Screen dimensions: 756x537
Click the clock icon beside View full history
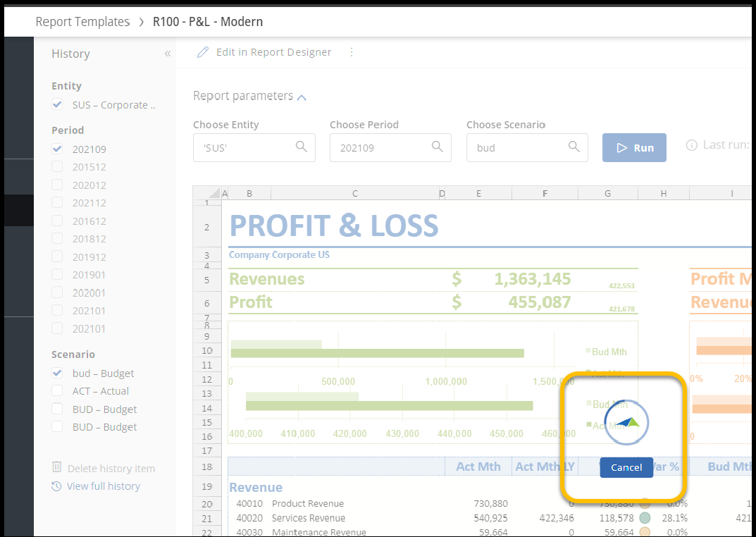(x=57, y=486)
